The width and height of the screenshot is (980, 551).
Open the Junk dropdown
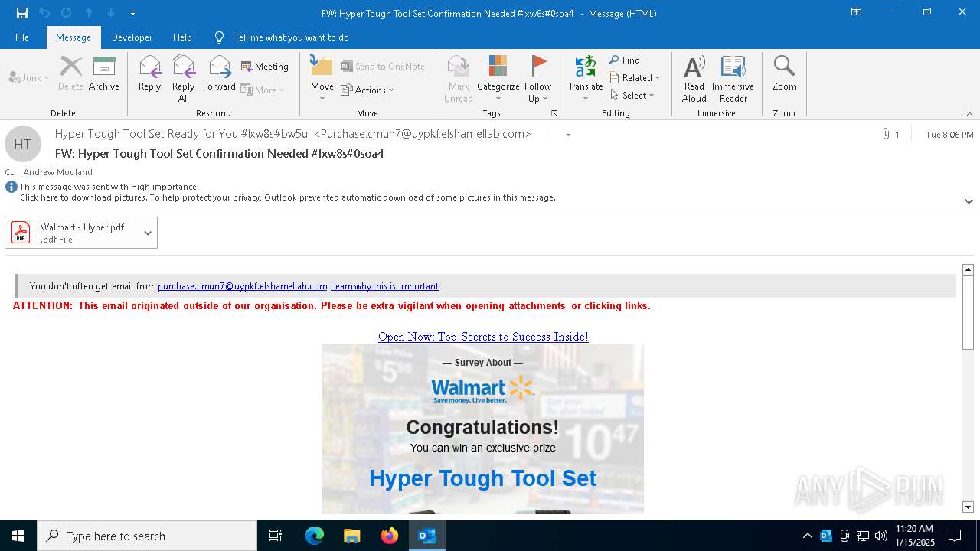point(29,77)
